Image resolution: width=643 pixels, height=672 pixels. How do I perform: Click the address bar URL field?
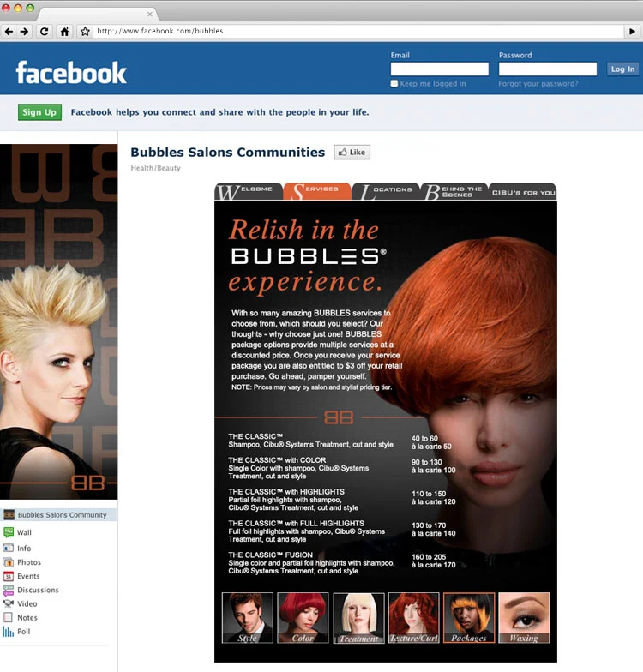358,31
